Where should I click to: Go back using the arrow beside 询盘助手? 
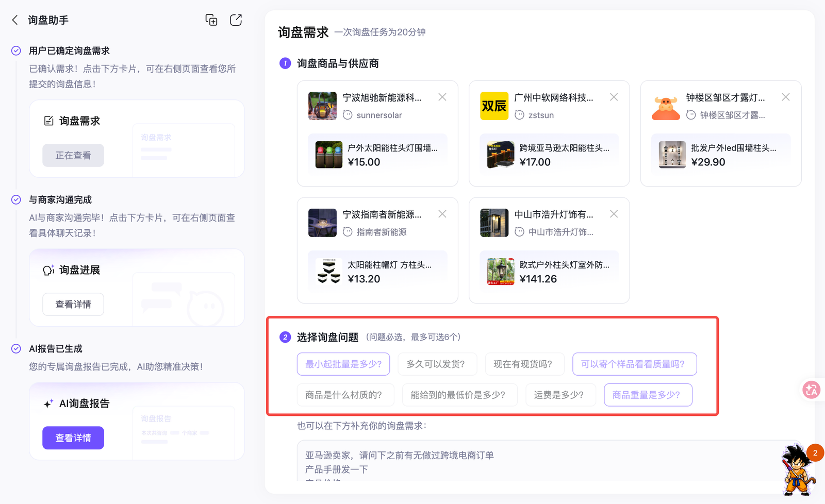coord(15,20)
